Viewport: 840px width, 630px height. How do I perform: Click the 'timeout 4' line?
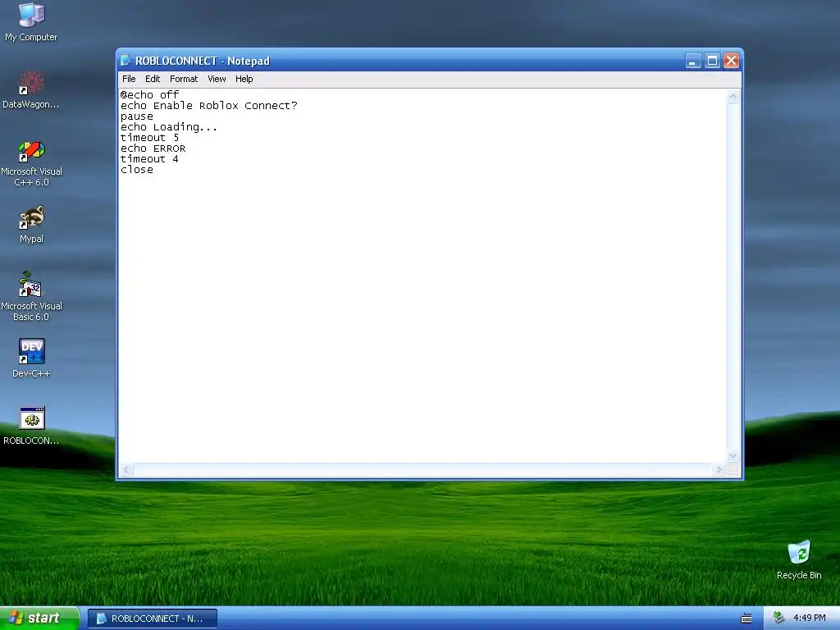149,159
